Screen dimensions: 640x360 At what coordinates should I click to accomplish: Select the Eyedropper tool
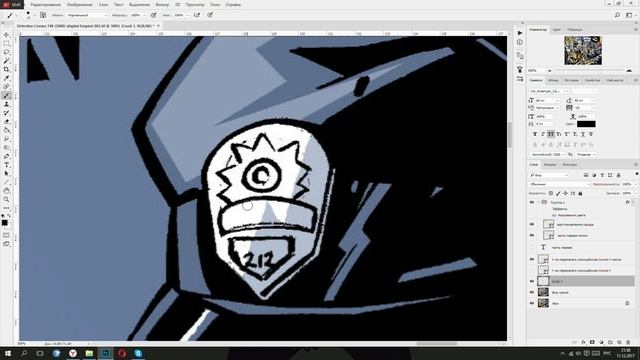click(7, 78)
